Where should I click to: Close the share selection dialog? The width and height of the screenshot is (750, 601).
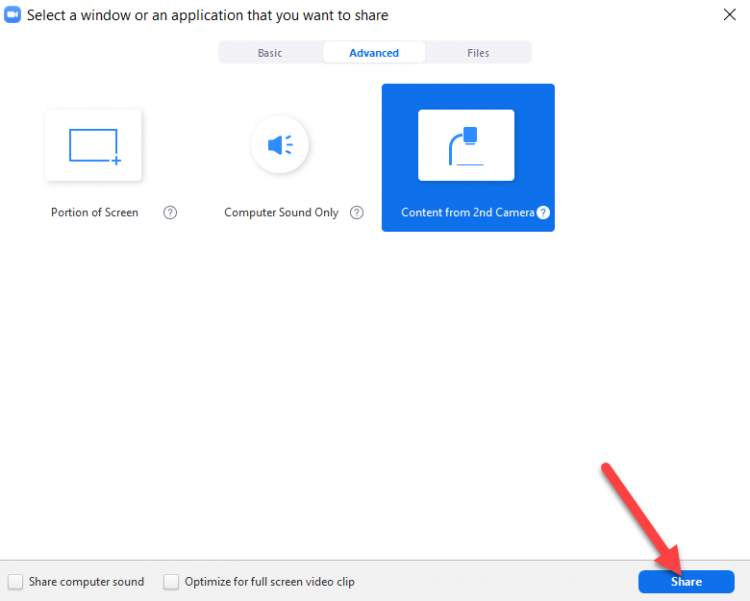tap(729, 14)
